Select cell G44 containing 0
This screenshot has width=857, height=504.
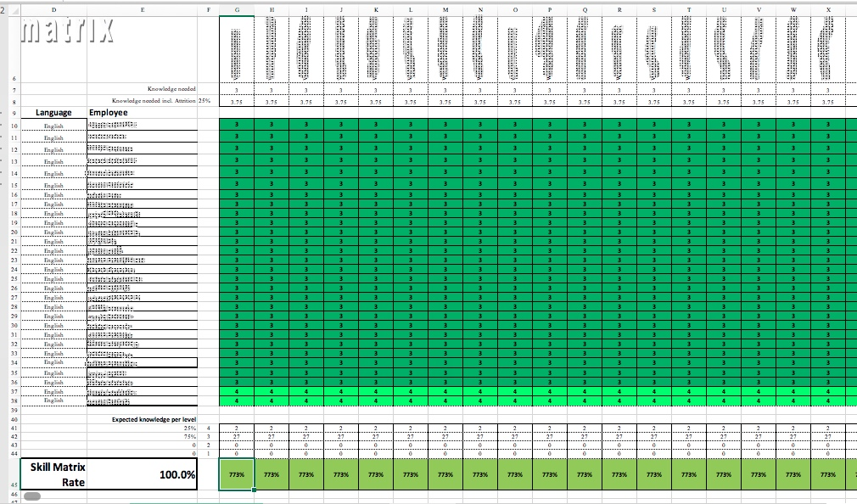pos(237,453)
